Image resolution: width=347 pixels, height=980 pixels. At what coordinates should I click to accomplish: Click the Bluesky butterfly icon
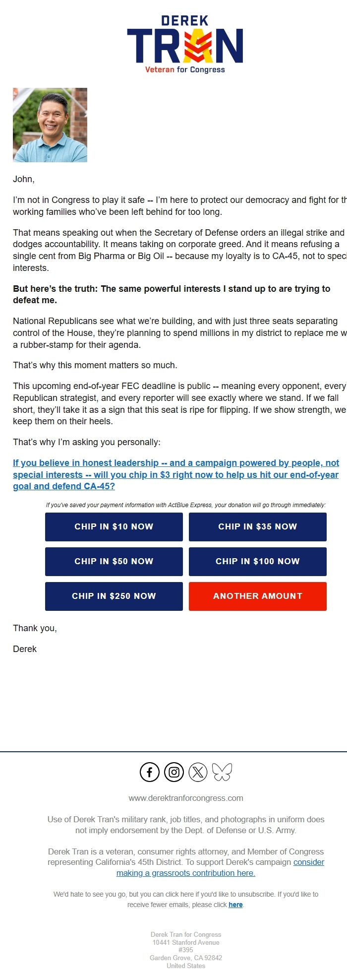[223, 772]
